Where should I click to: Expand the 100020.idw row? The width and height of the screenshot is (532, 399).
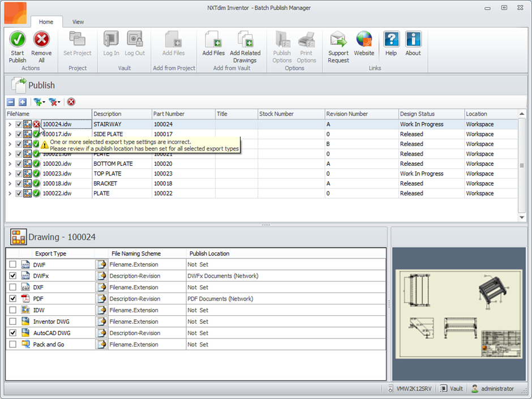[10, 164]
